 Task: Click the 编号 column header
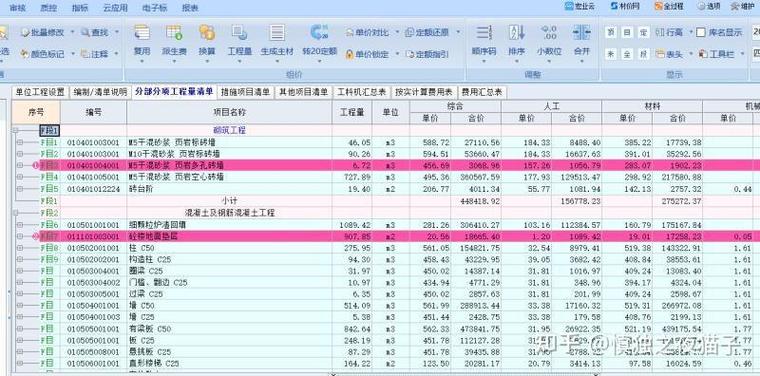coord(94,112)
